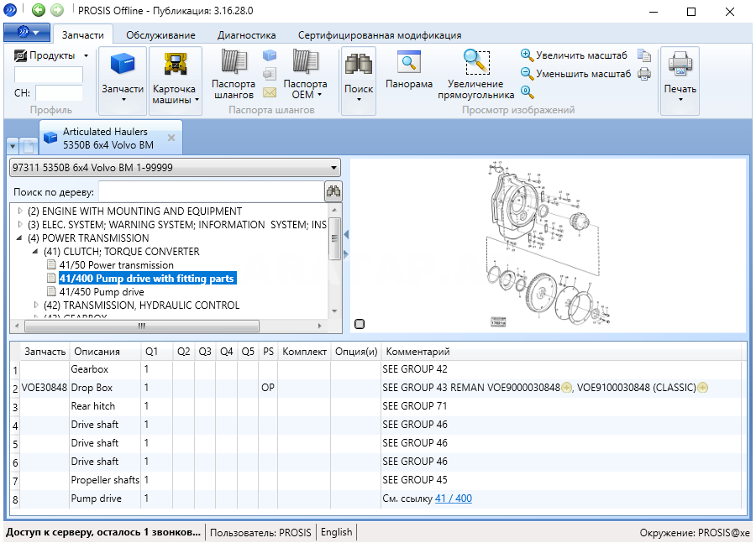Click the PROSIS logo icon in the title bar
The width and height of the screenshot is (756, 543).
[9, 9]
